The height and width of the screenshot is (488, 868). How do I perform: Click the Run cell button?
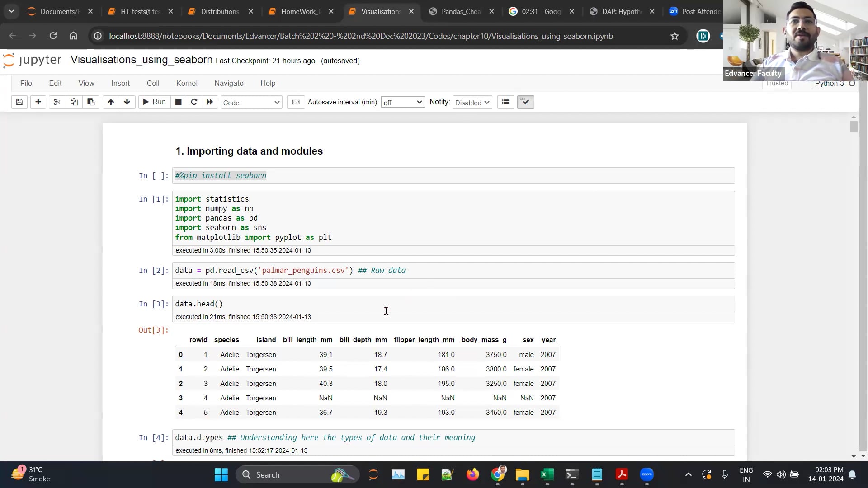point(155,102)
